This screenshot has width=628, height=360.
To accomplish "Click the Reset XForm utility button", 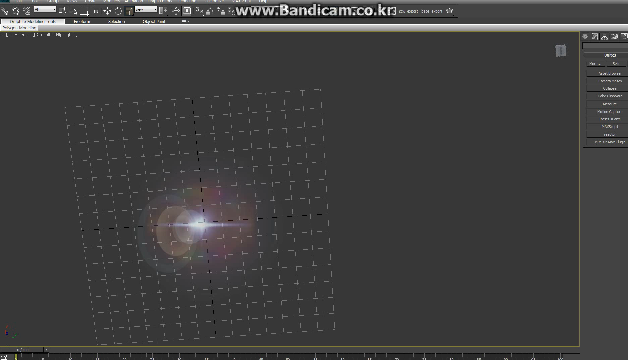I will coord(610,119).
